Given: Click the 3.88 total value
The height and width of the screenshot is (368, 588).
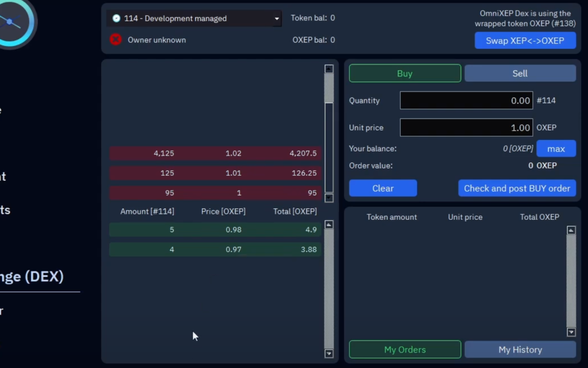Looking at the screenshot, I should coord(308,249).
